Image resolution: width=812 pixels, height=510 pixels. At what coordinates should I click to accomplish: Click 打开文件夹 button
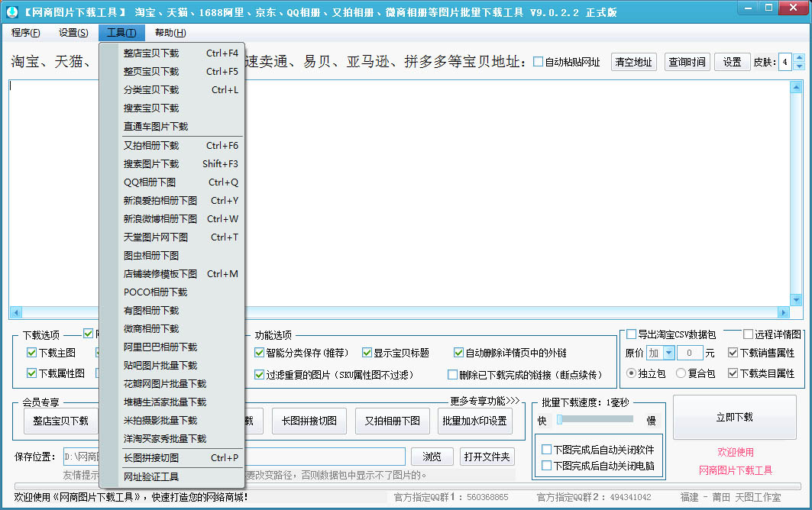487,457
